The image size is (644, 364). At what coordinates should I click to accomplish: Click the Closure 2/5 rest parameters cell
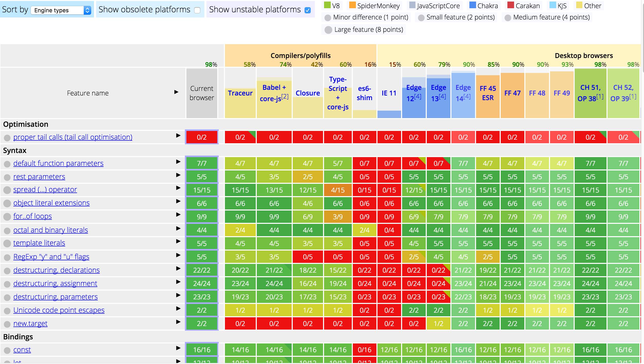click(x=308, y=177)
